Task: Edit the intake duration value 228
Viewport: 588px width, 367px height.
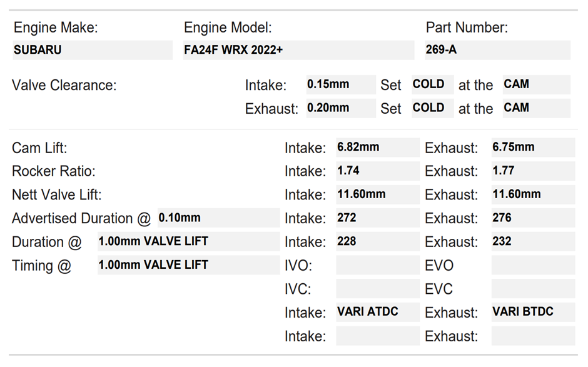Action: tap(377, 242)
